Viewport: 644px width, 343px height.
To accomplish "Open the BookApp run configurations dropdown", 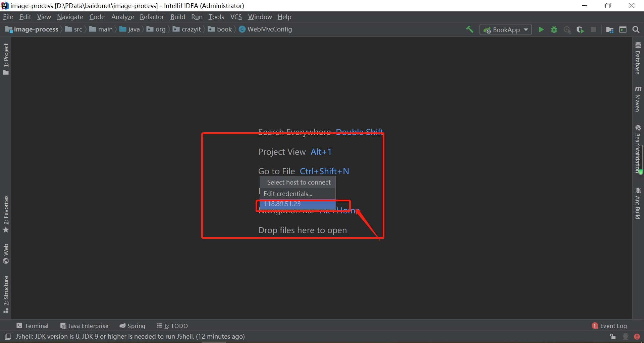I will (525, 29).
